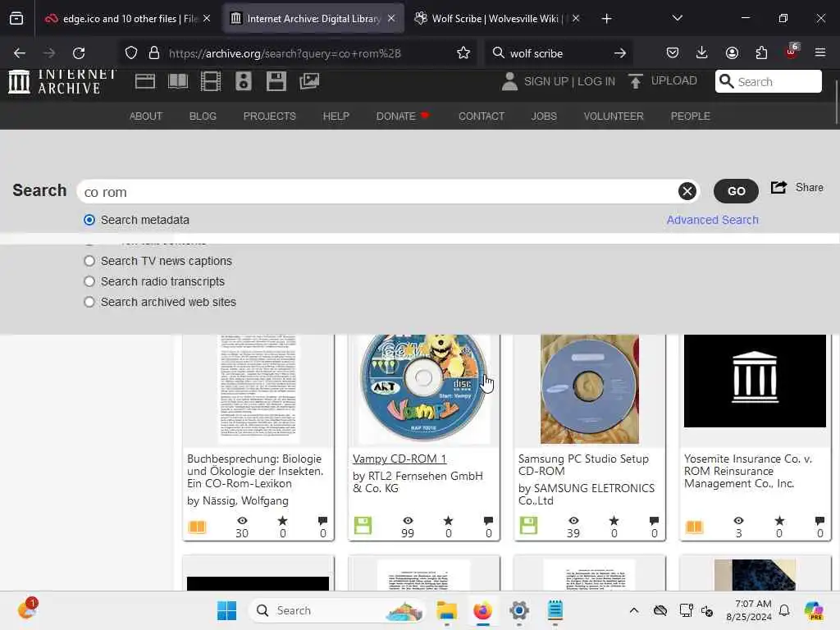Screen dimensions: 840x630
Task: Bookmark this page with the star icon
Action: point(463,53)
